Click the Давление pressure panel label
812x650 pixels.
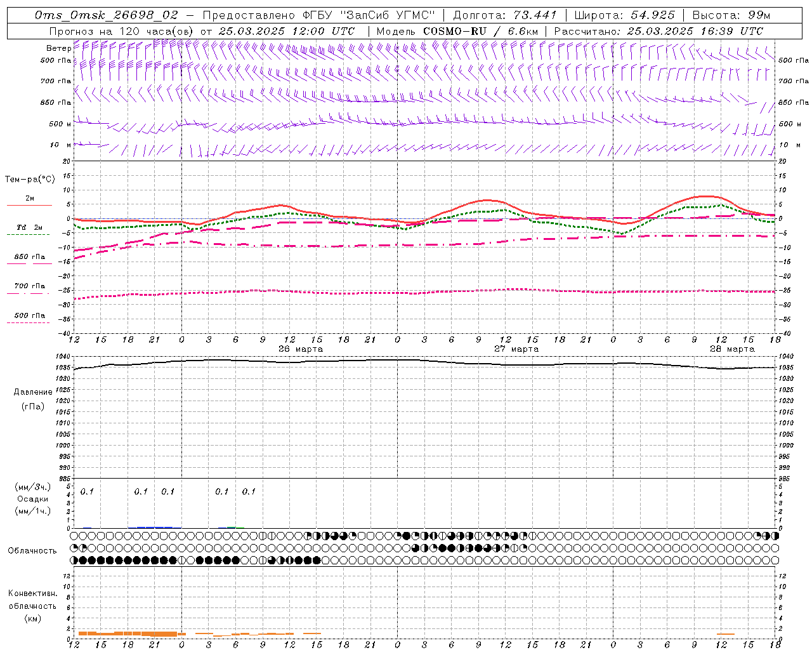33,392
